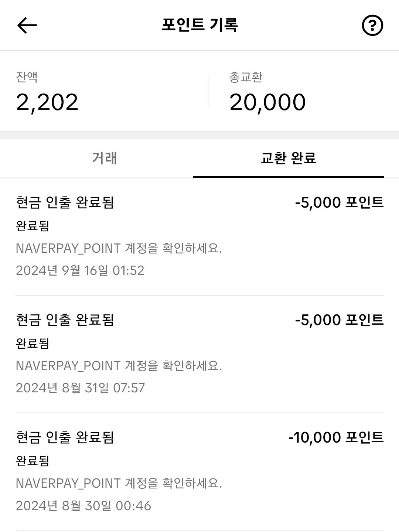Tap NAVERPAY_POINT message in the top entry
Viewport: 399px width, 532px height.
point(119,248)
